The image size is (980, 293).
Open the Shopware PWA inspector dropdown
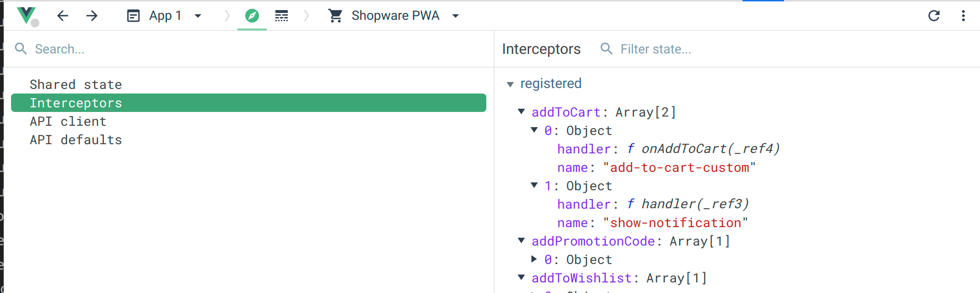[455, 15]
